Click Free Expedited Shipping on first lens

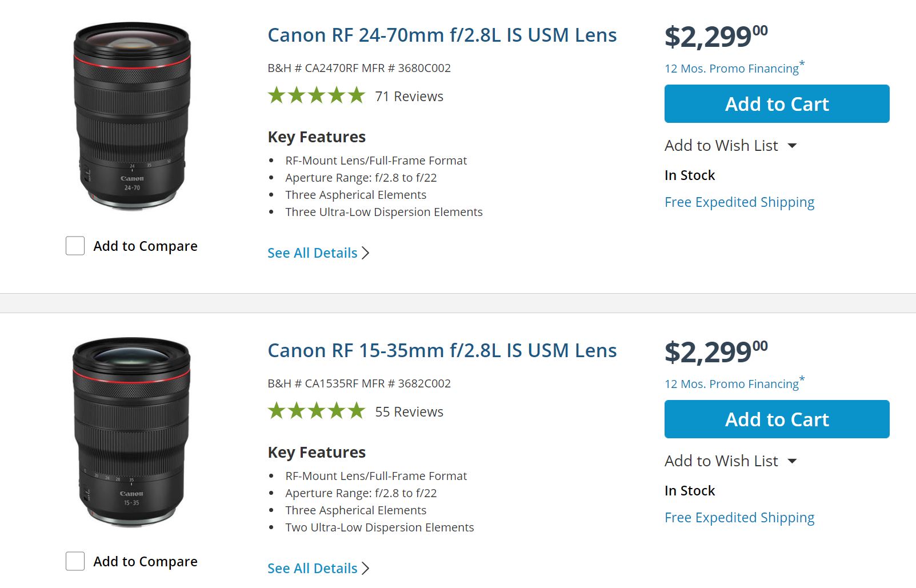coord(739,202)
